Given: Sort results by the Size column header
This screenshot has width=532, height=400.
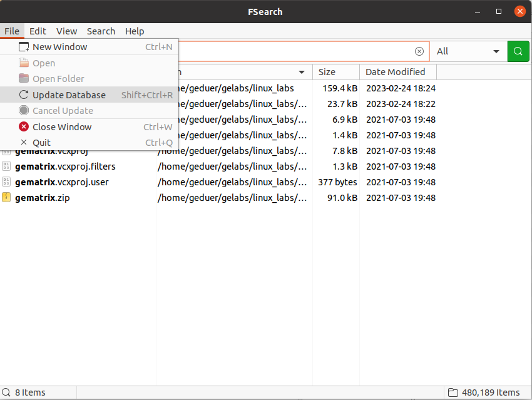Looking at the screenshot, I should coord(336,72).
